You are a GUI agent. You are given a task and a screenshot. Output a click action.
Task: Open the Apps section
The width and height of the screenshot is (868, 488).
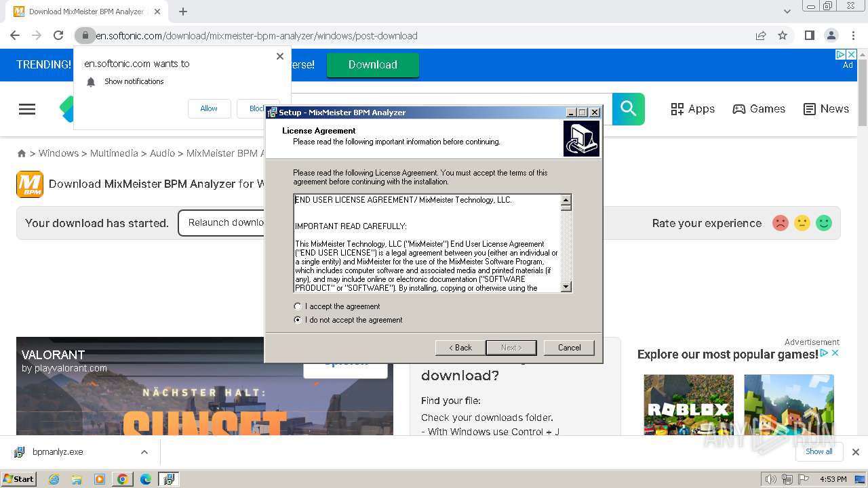point(692,108)
